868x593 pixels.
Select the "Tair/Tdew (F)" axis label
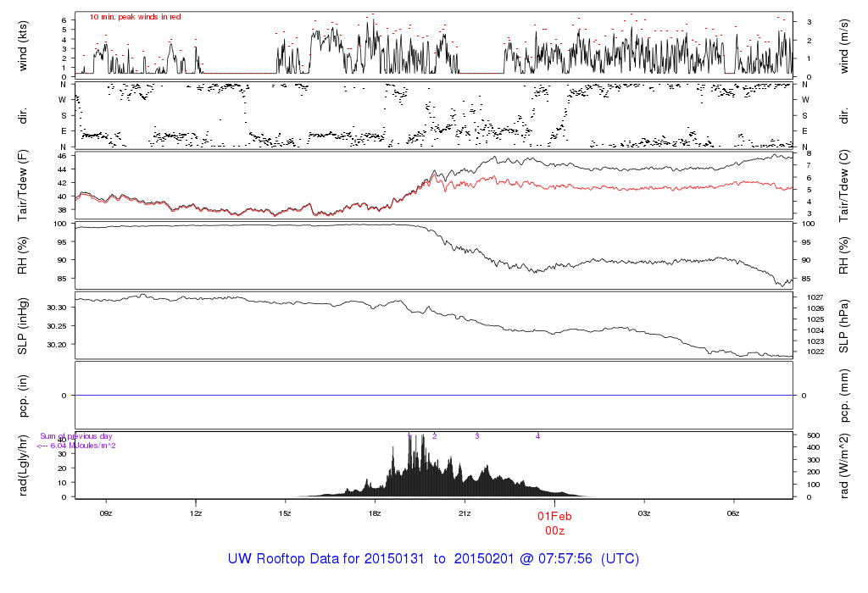coord(23,186)
